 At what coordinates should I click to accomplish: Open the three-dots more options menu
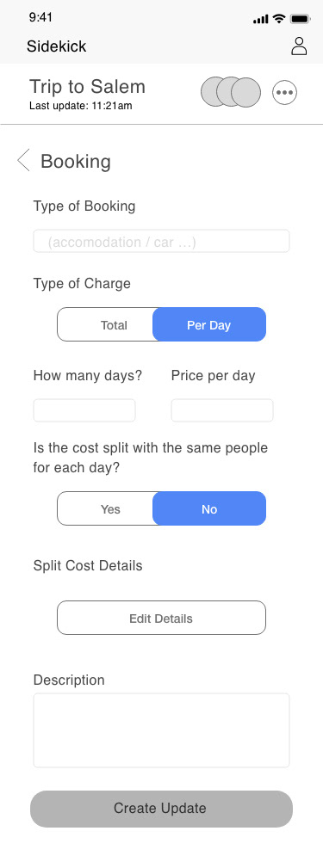285,92
